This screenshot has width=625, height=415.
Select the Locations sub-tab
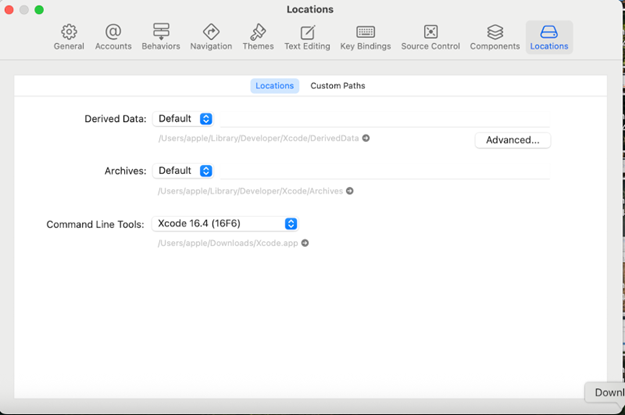pyautogui.click(x=274, y=86)
